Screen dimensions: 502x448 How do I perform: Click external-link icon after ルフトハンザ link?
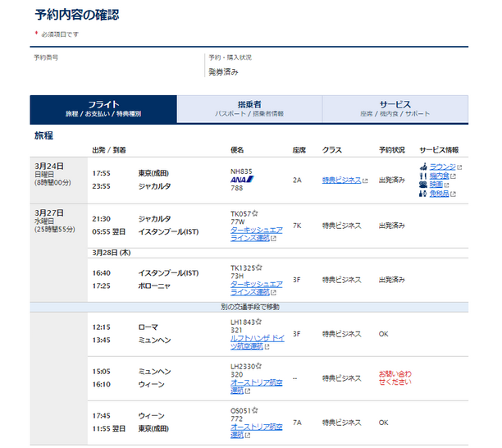pos(267,347)
